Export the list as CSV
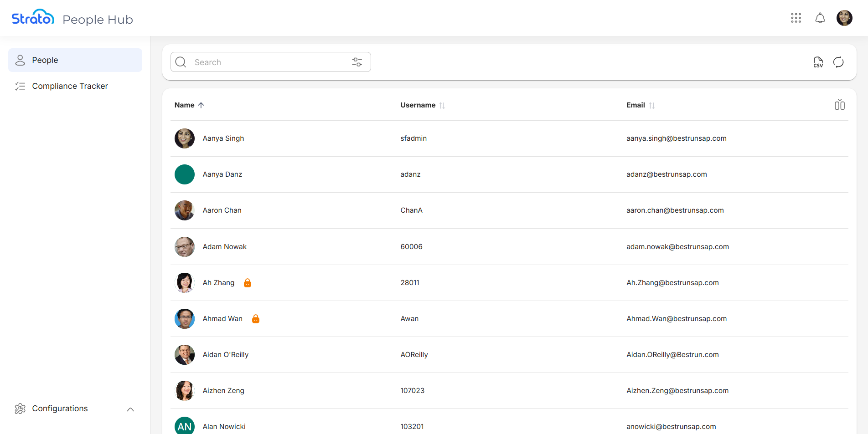 (818, 62)
